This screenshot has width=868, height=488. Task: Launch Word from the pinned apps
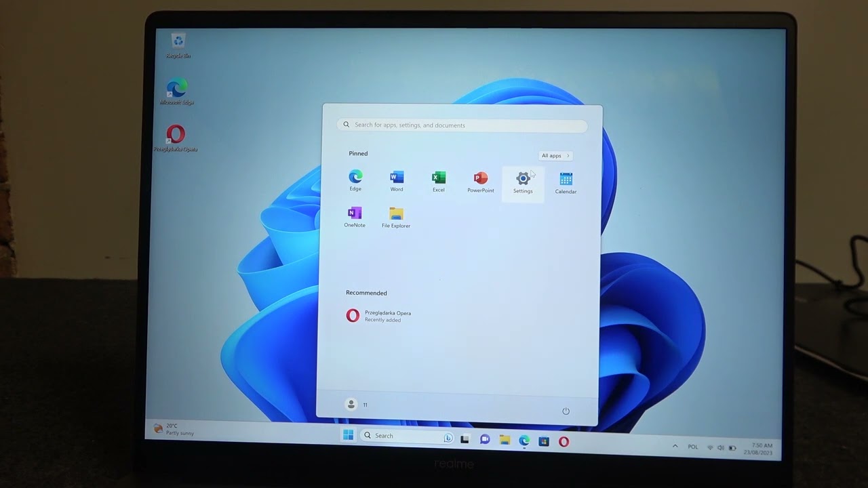point(397,181)
